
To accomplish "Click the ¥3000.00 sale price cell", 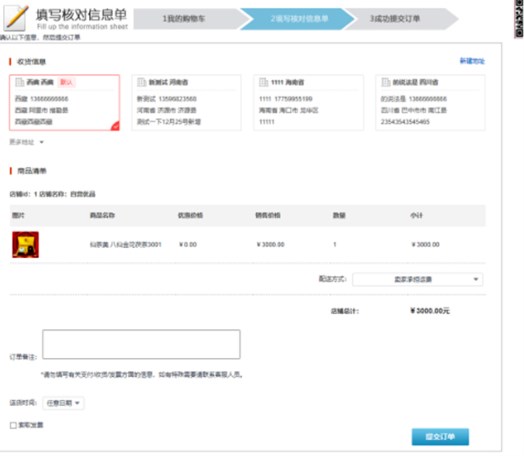I will (271, 245).
